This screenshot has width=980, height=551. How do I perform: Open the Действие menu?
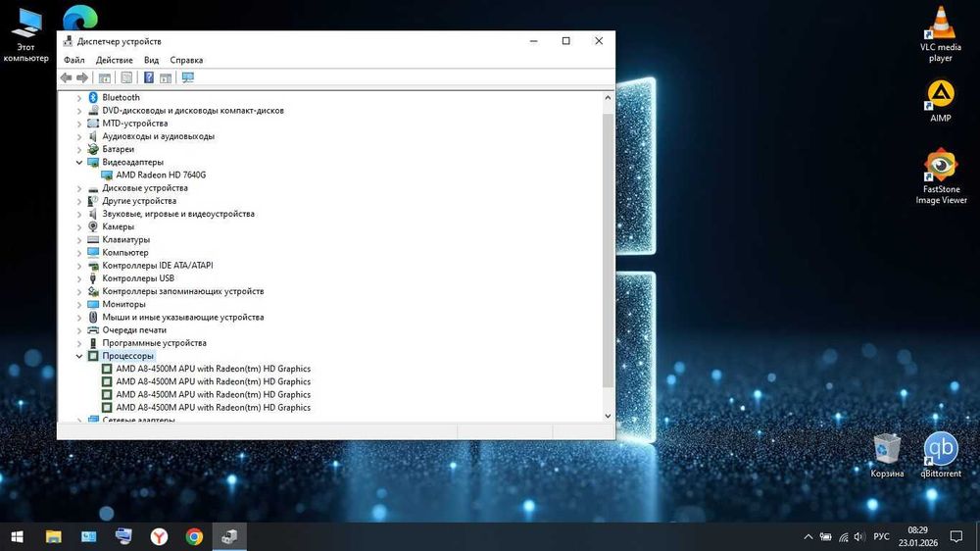tap(114, 60)
